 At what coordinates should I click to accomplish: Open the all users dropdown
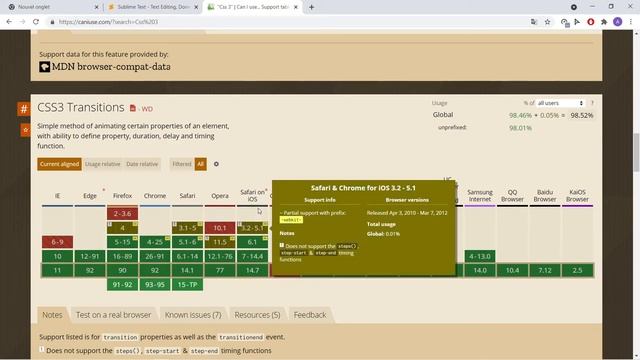pyautogui.click(x=560, y=103)
